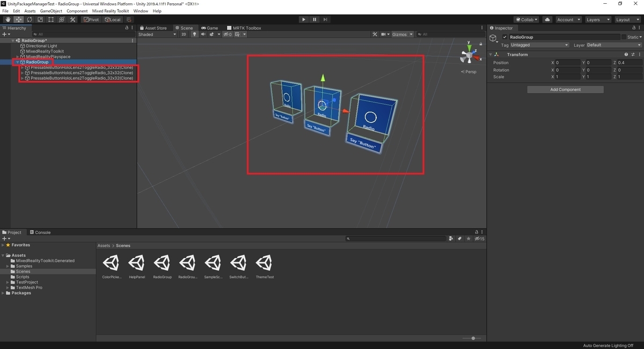The width and height of the screenshot is (644, 349).
Task: Toggle scene grid icon
Action: (237, 34)
